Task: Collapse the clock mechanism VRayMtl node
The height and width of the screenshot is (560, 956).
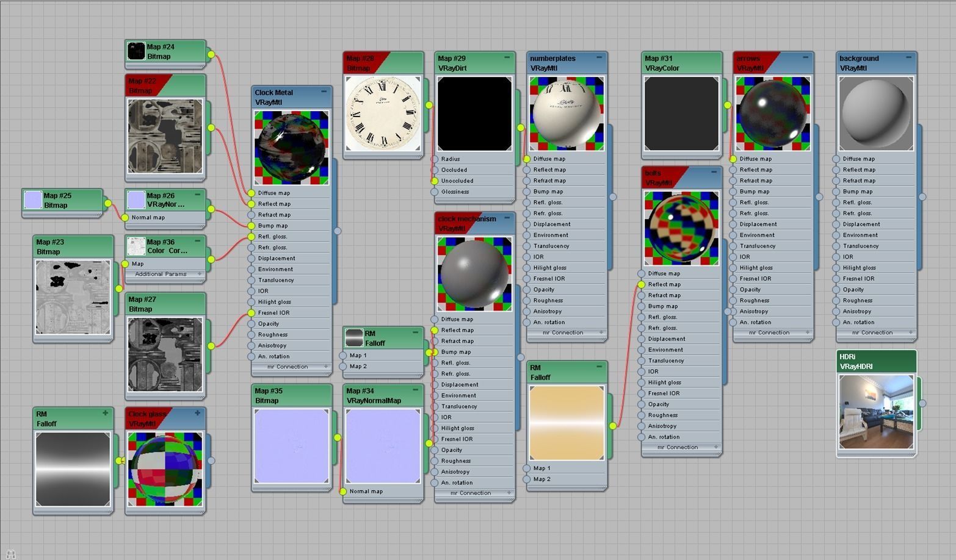Action: [507, 218]
